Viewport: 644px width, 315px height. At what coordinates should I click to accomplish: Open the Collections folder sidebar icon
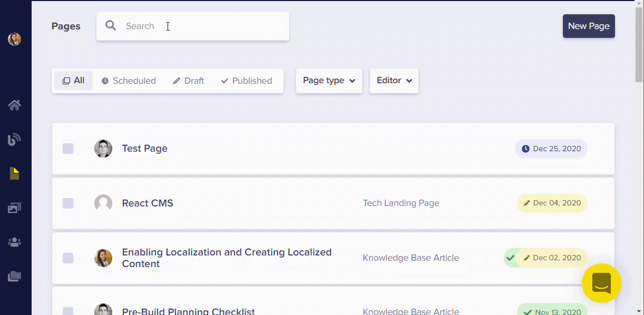click(x=14, y=276)
